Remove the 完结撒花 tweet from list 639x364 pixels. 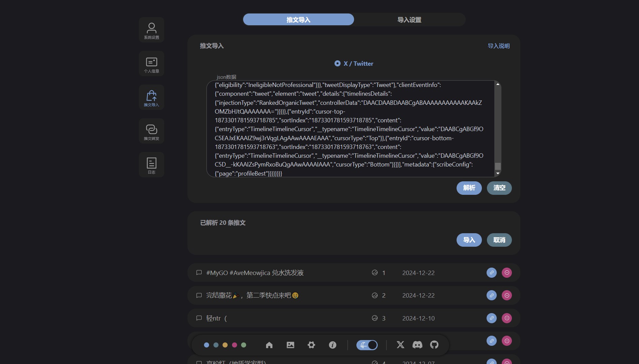[506, 296]
